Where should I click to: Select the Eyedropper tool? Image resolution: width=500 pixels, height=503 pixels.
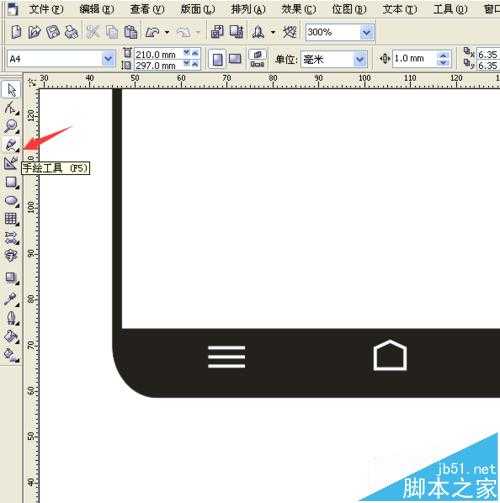pyautogui.click(x=11, y=299)
